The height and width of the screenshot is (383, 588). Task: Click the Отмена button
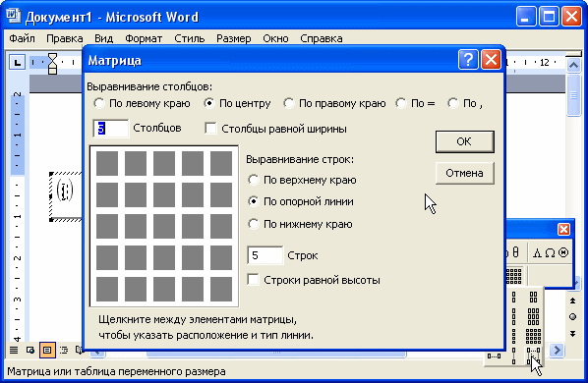(465, 173)
